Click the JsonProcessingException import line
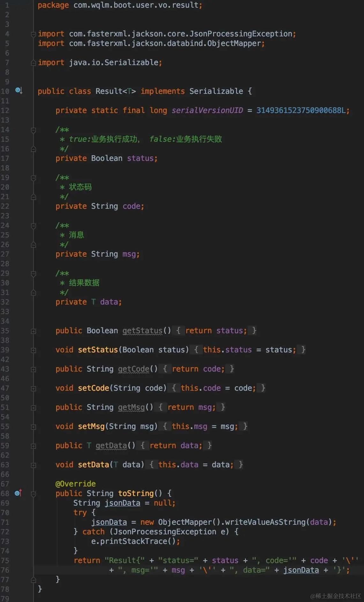The height and width of the screenshot is (602, 364). tap(167, 34)
